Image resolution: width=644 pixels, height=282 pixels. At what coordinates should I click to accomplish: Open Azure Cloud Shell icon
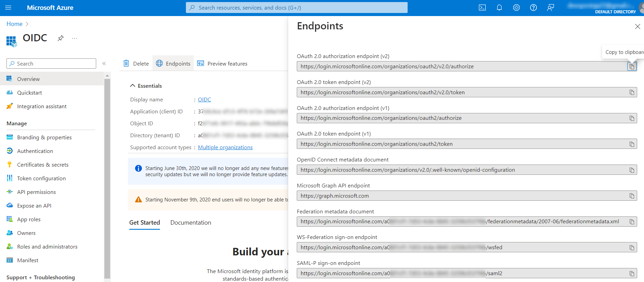(x=482, y=8)
